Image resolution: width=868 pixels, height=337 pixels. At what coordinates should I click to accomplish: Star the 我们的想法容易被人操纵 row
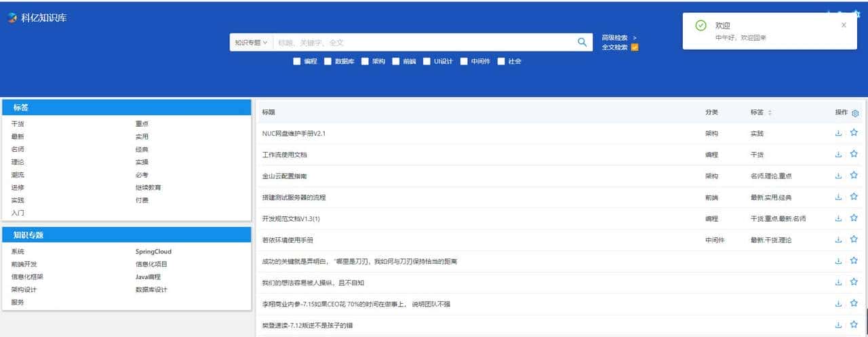pyautogui.click(x=854, y=282)
